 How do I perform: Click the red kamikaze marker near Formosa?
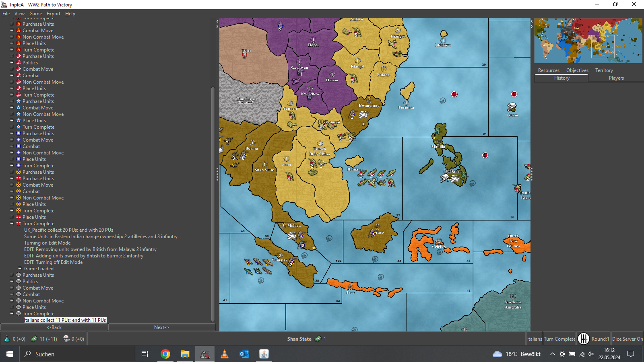[x=454, y=94]
